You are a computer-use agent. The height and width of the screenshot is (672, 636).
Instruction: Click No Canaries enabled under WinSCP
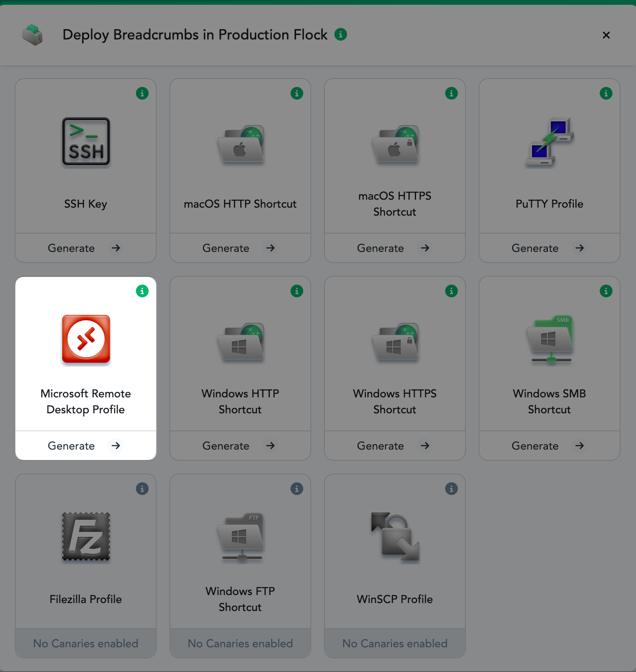pos(395,643)
